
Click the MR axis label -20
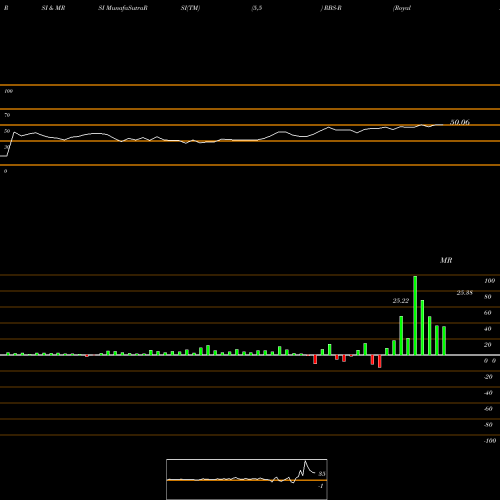488,377
